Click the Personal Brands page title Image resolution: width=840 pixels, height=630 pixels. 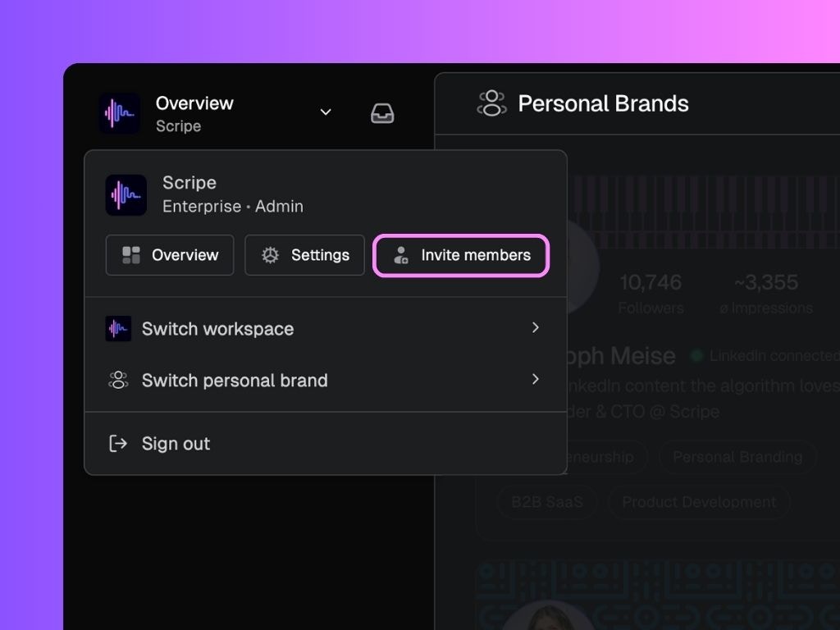tap(603, 103)
